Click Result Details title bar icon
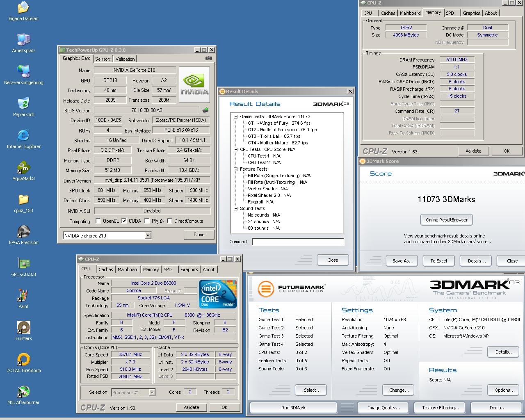Screen dimensions: 525x420 click(x=222, y=91)
